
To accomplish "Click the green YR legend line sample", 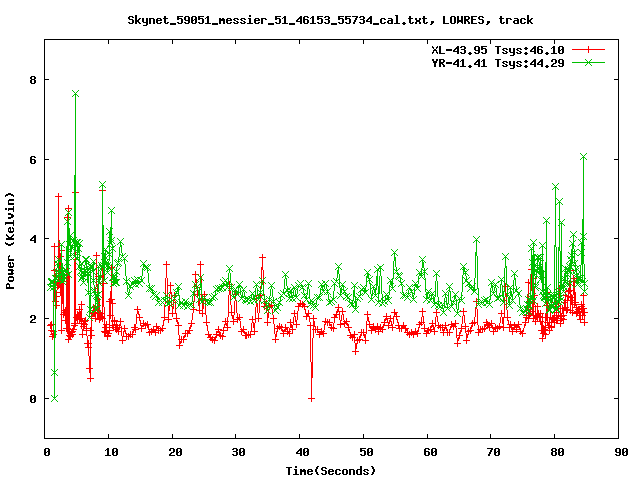I will coord(588,63).
